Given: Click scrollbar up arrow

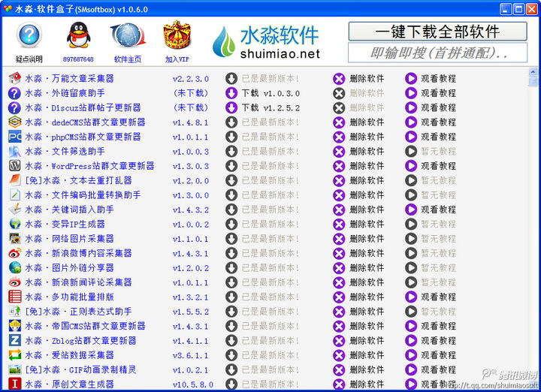Looking at the screenshot, I should (x=533, y=71).
